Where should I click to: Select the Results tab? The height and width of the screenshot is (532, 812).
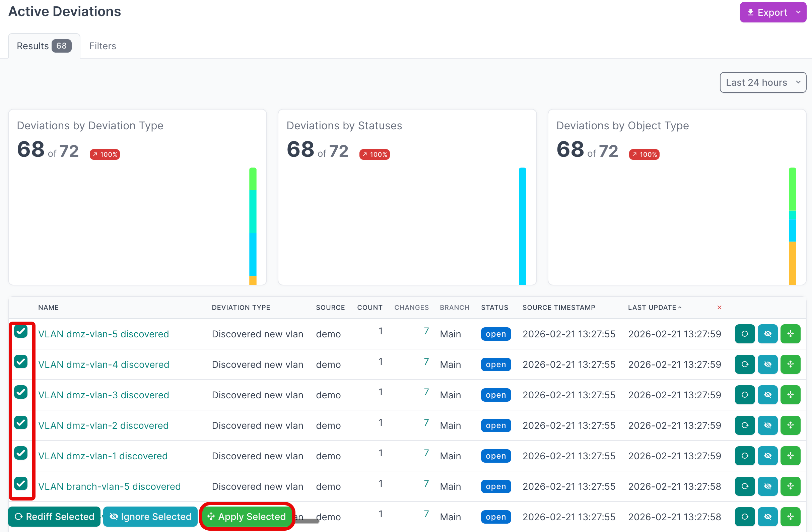pos(44,46)
